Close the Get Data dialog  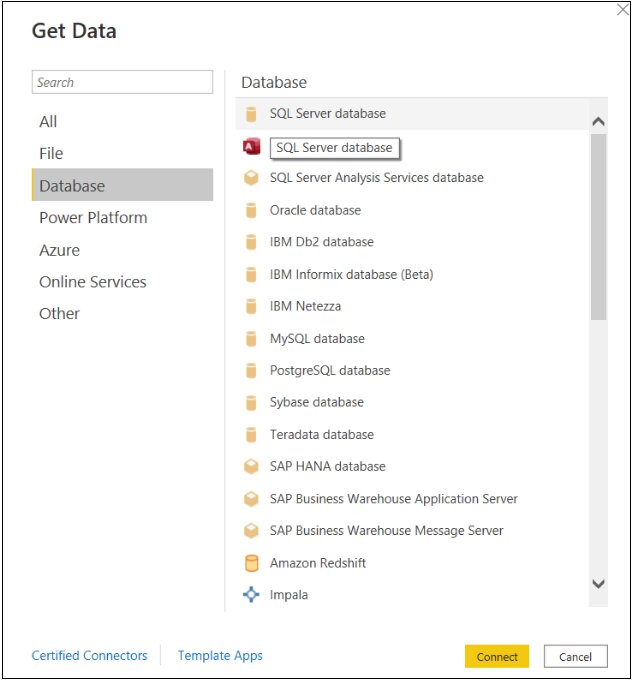click(x=622, y=10)
